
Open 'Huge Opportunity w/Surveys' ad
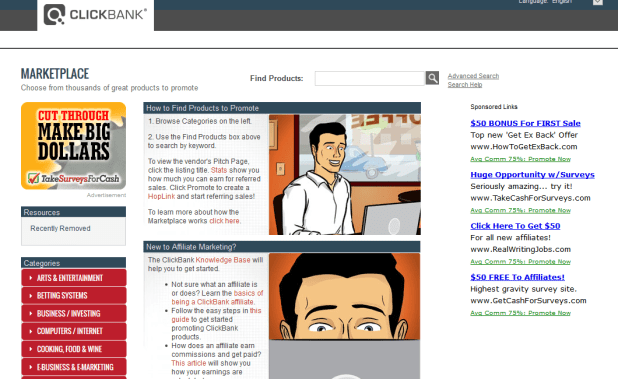point(532,174)
